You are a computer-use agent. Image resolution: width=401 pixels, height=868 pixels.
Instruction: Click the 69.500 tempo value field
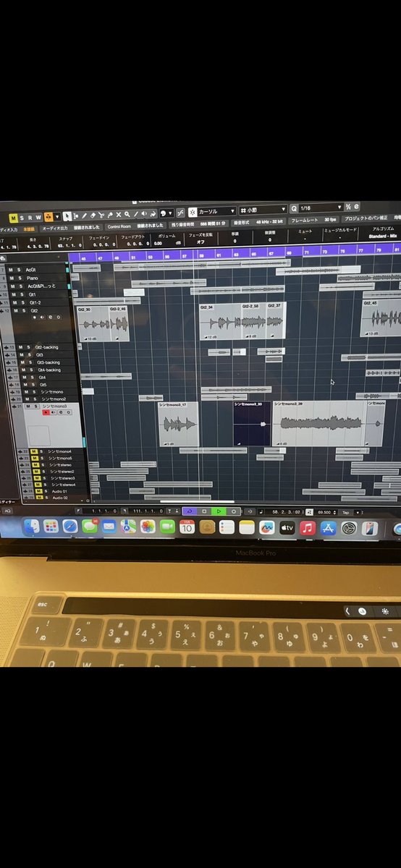click(x=324, y=511)
